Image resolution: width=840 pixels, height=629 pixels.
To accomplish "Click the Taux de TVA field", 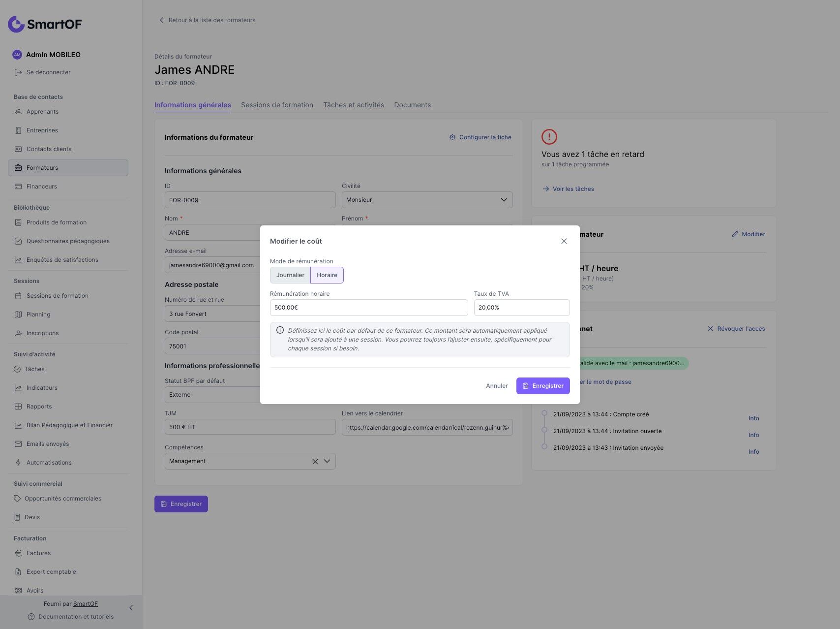I will 521,308.
